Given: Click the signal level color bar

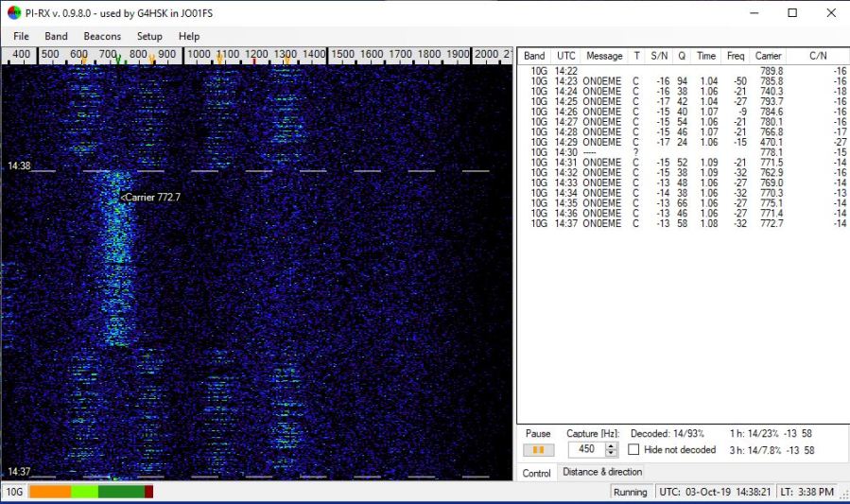Looking at the screenshot, I should point(91,492).
